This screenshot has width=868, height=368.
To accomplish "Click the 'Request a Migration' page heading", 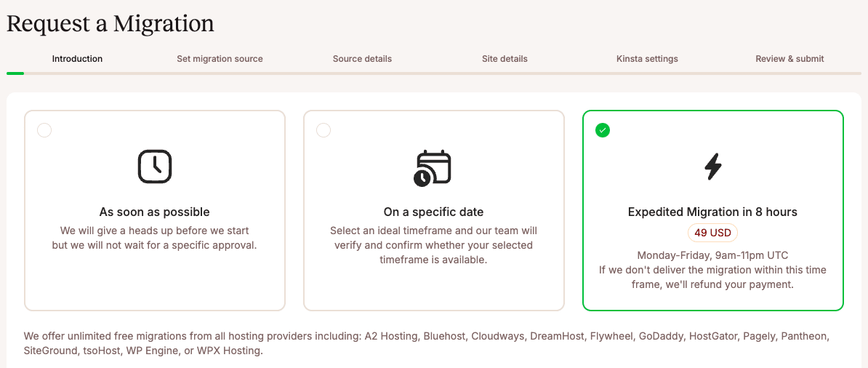I will click(110, 23).
